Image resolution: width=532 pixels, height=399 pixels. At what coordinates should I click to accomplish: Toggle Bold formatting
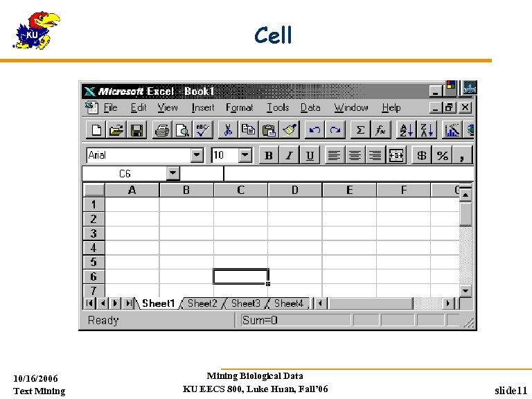[x=269, y=155]
